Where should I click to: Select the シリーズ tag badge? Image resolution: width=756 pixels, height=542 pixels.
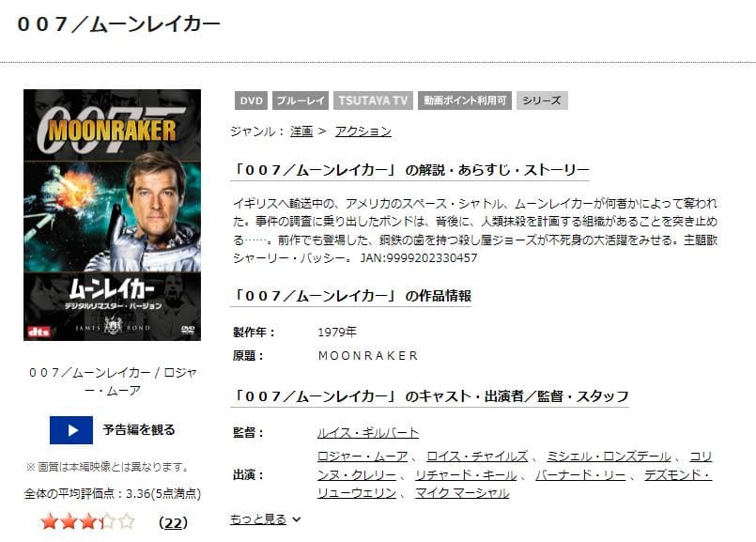coord(542,101)
